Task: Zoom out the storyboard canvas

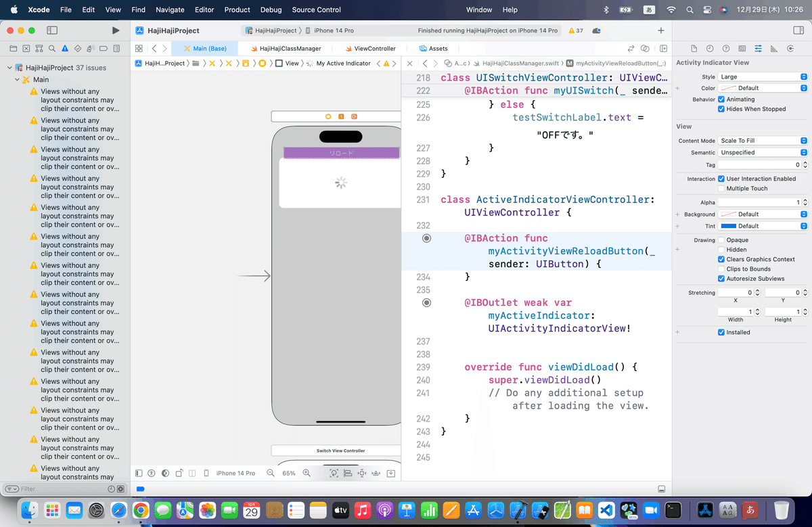Action: (271, 473)
